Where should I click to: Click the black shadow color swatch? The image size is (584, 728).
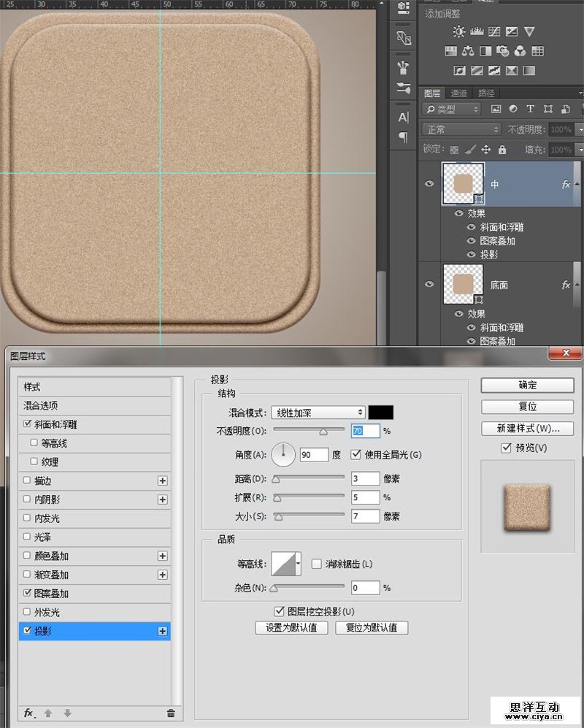pos(380,413)
